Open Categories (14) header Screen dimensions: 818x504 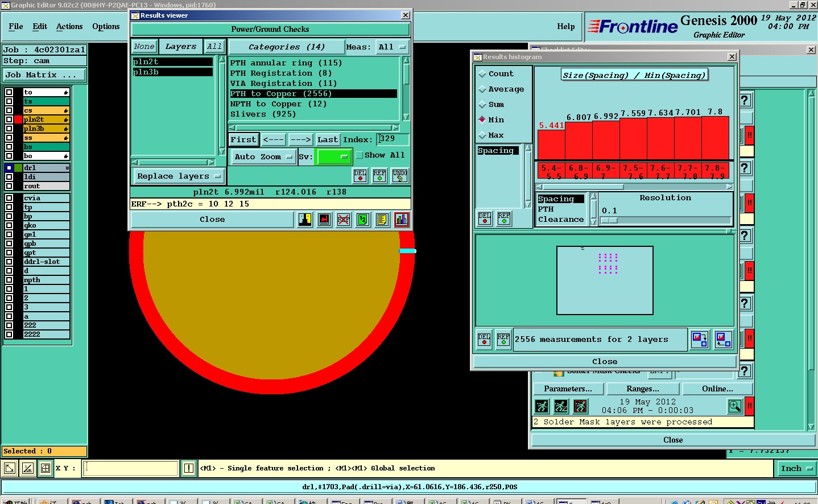[287, 47]
